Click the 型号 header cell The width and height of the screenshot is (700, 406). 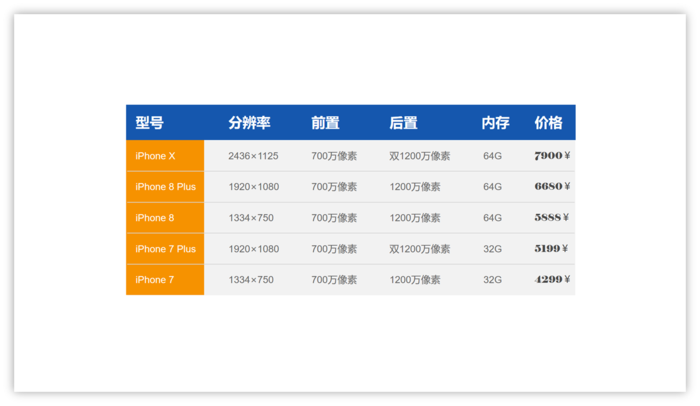pyautogui.click(x=150, y=123)
